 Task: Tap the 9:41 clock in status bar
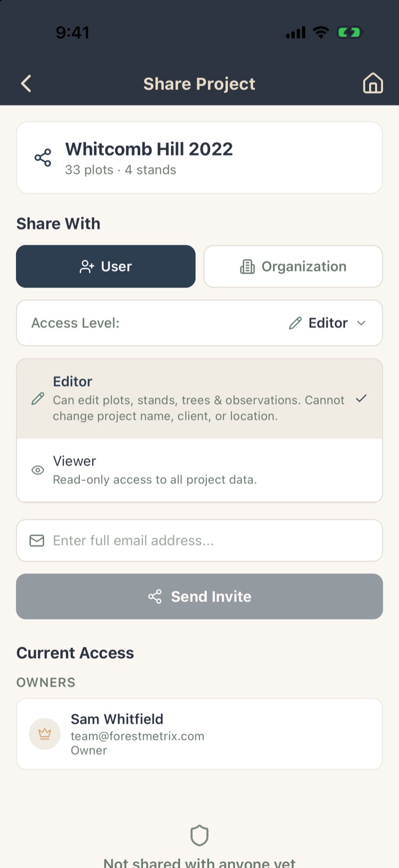pyautogui.click(x=72, y=32)
